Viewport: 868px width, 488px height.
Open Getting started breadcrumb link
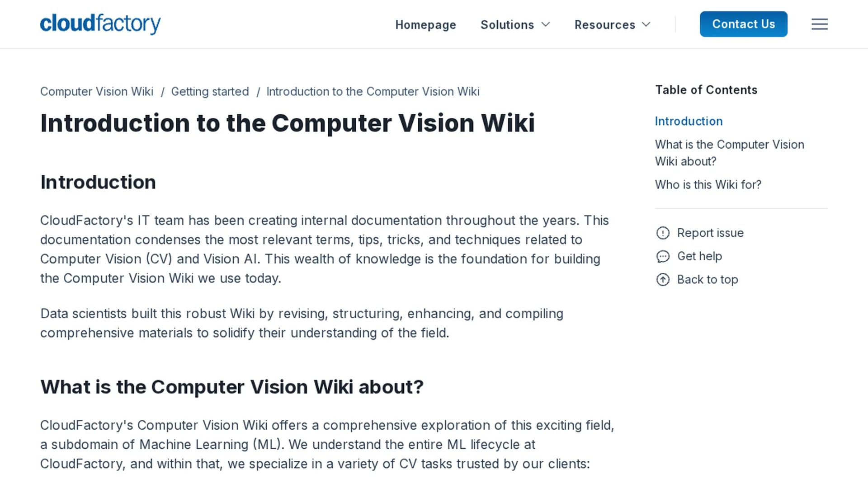click(210, 91)
